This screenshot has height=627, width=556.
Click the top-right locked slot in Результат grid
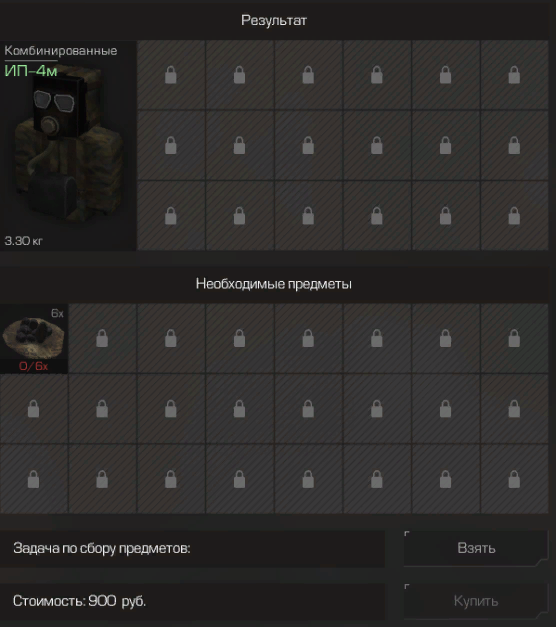(514, 75)
